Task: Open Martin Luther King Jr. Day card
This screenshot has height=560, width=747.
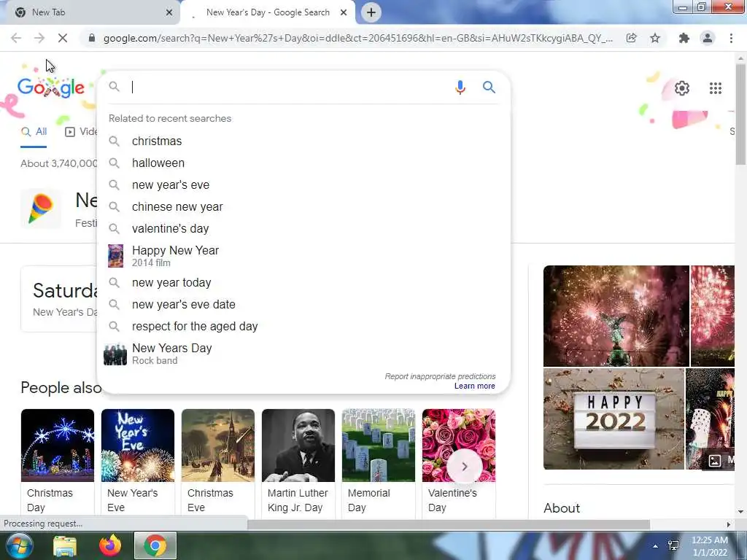Action: click(298, 462)
